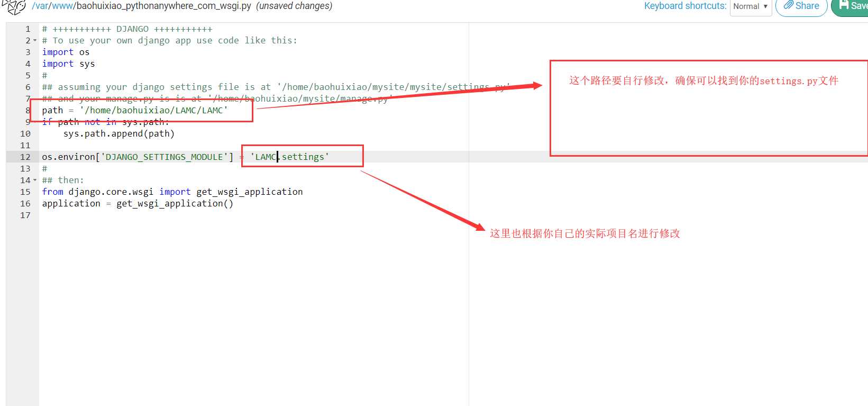
Task: Click the "application = get_wsgi_application()" line
Action: click(x=138, y=204)
